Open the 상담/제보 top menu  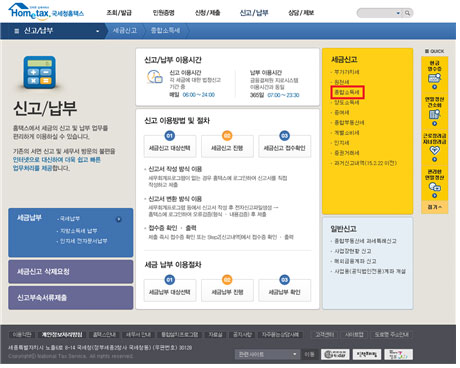[x=301, y=13]
